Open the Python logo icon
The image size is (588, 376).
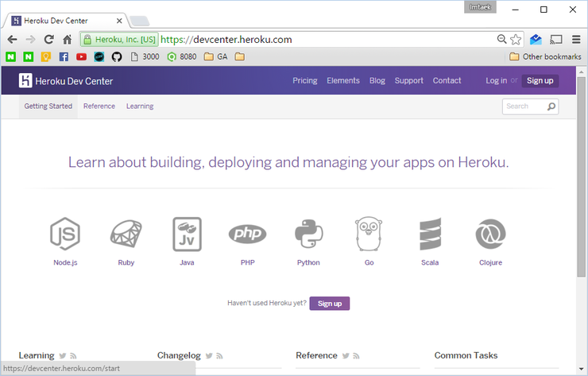click(x=308, y=234)
